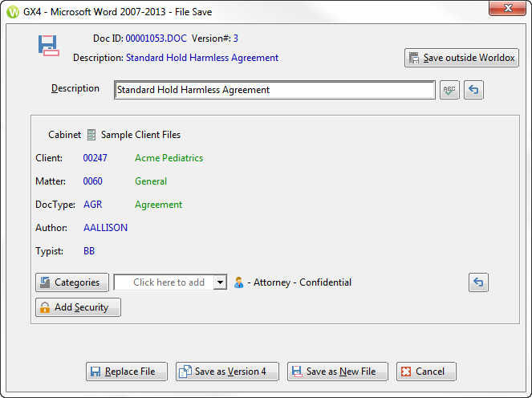Click the 'DocType:' field label
The height and width of the screenshot is (398, 532).
[55, 205]
